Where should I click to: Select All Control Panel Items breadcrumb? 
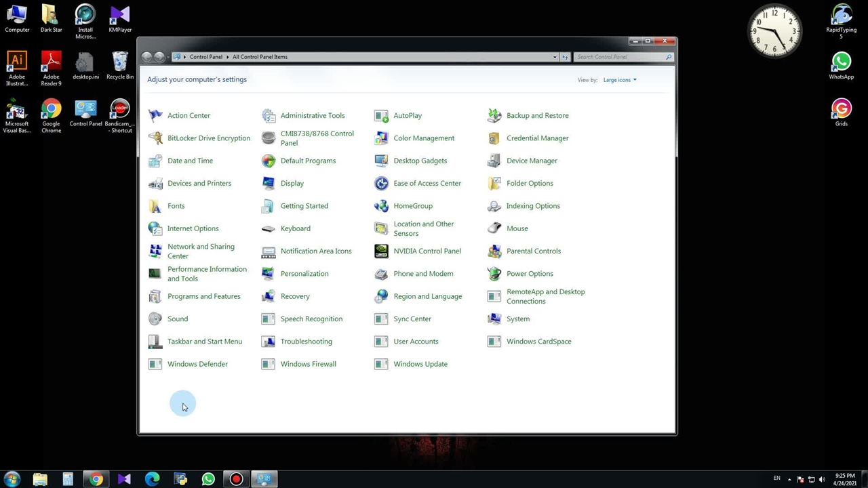click(260, 57)
